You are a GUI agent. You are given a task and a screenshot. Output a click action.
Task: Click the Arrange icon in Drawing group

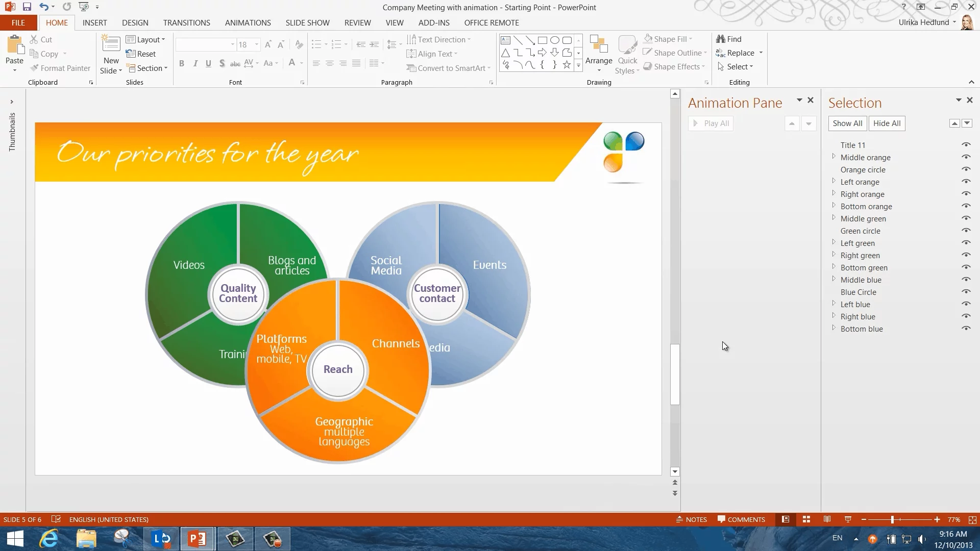[x=598, y=45]
